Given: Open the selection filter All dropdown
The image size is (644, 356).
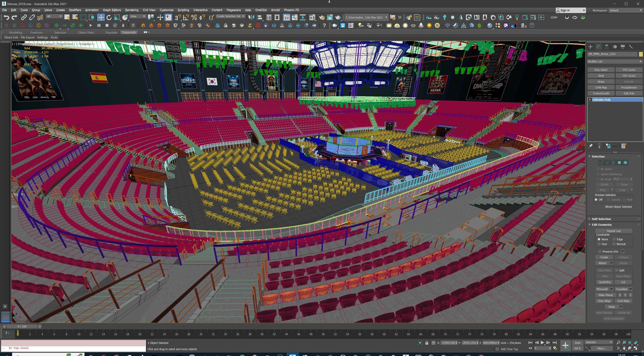Looking at the screenshot, I should [x=54, y=16].
